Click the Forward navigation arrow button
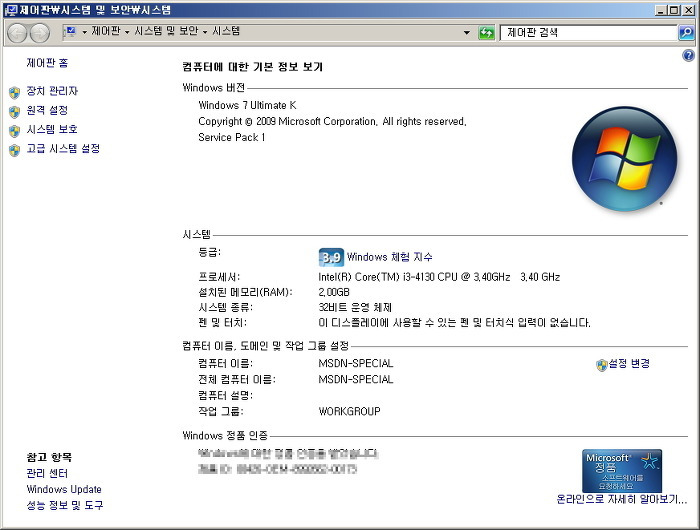The height and width of the screenshot is (530, 700). pyautogui.click(x=40, y=33)
